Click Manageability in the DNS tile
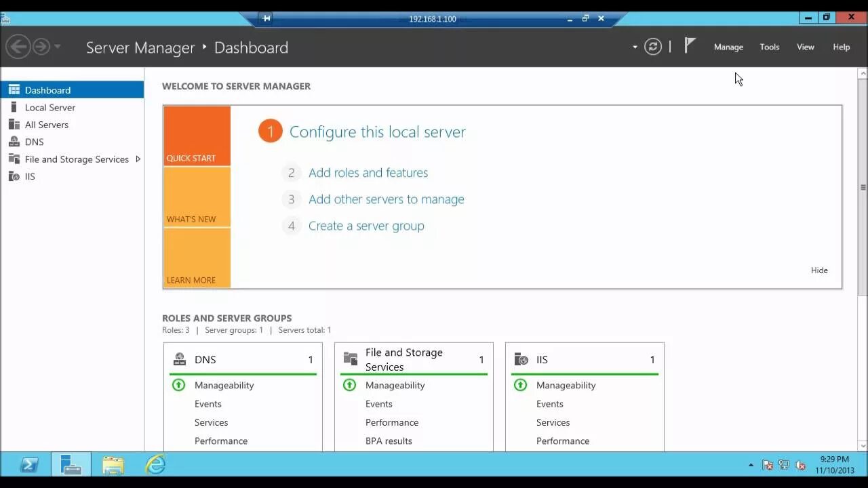868x488 pixels. click(x=224, y=385)
